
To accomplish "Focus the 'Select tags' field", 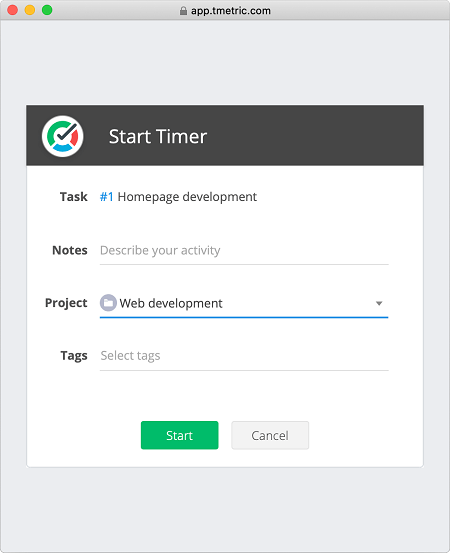I will (x=244, y=356).
